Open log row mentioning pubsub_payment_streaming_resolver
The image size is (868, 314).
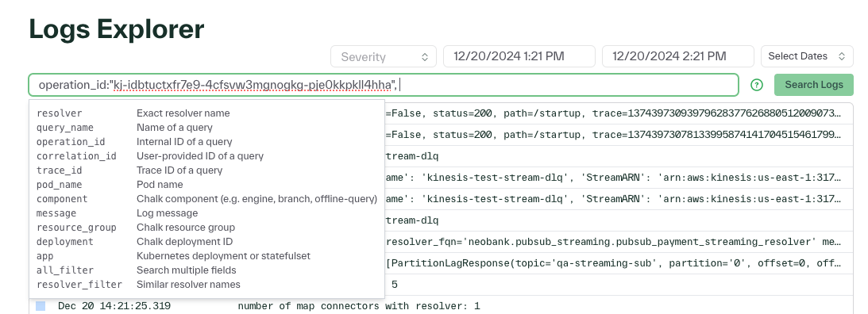[619, 242]
